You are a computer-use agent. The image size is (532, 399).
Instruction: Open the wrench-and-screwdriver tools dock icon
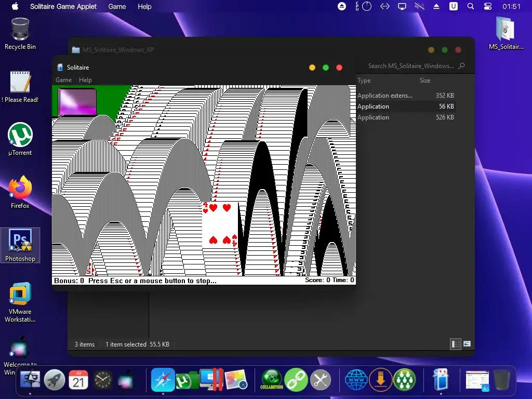pos(320,380)
